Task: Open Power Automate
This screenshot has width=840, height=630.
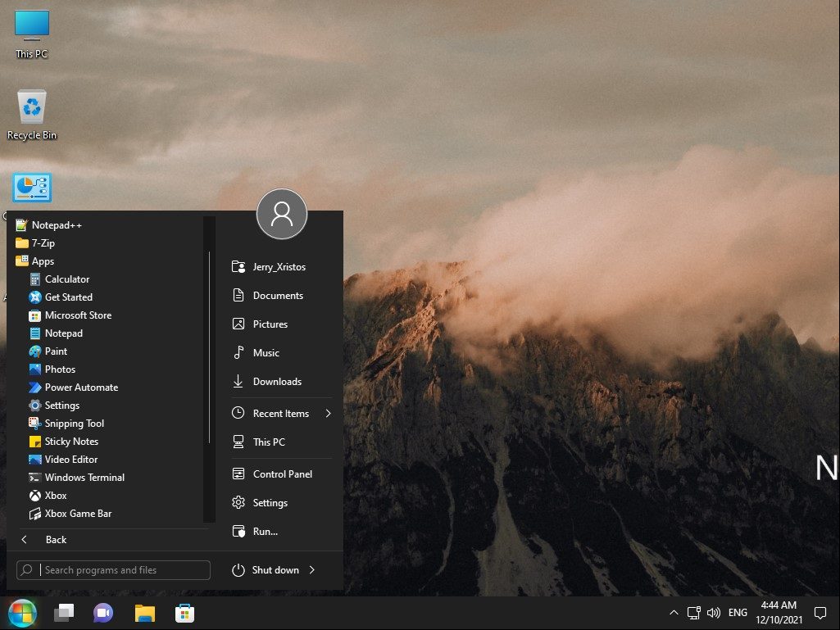Action: click(80, 388)
